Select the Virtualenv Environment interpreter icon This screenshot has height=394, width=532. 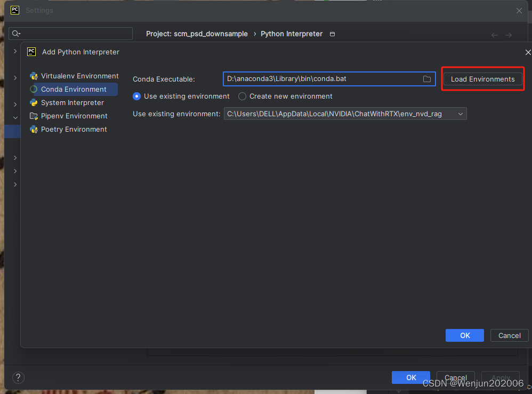[33, 76]
